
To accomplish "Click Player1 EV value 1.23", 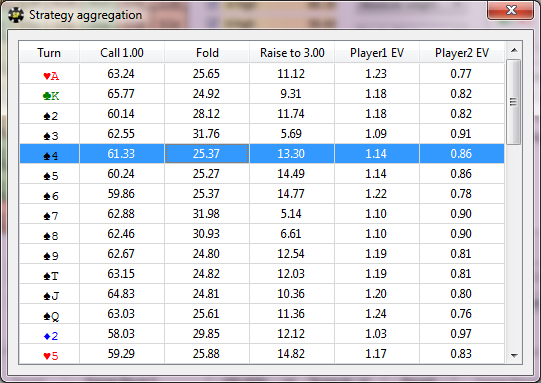I will (376, 73).
